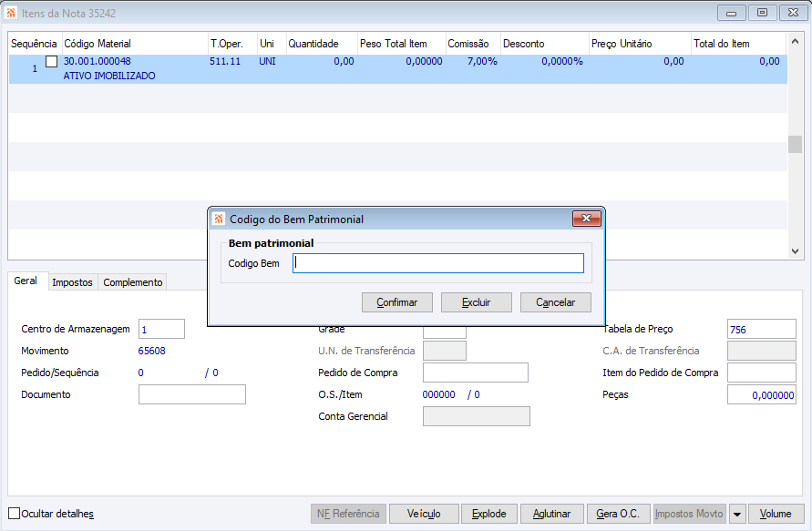
Task: Switch to the Geral tab
Action: 26,281
